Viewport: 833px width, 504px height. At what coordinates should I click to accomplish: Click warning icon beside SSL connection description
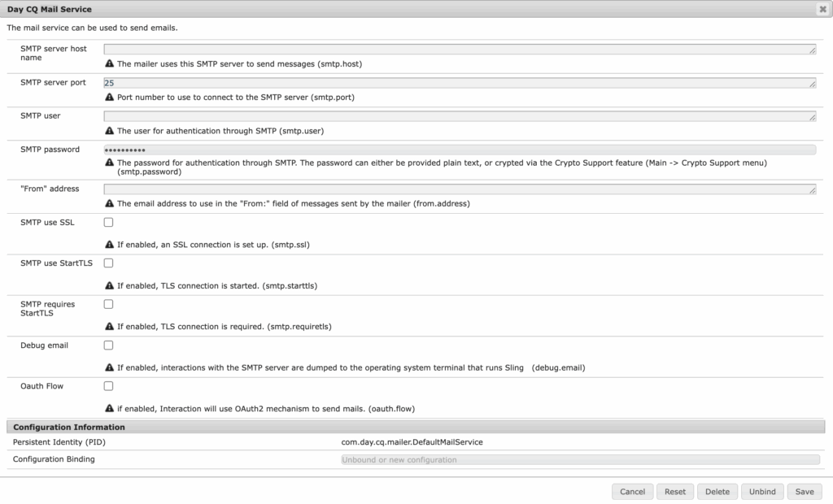(109, 244)
